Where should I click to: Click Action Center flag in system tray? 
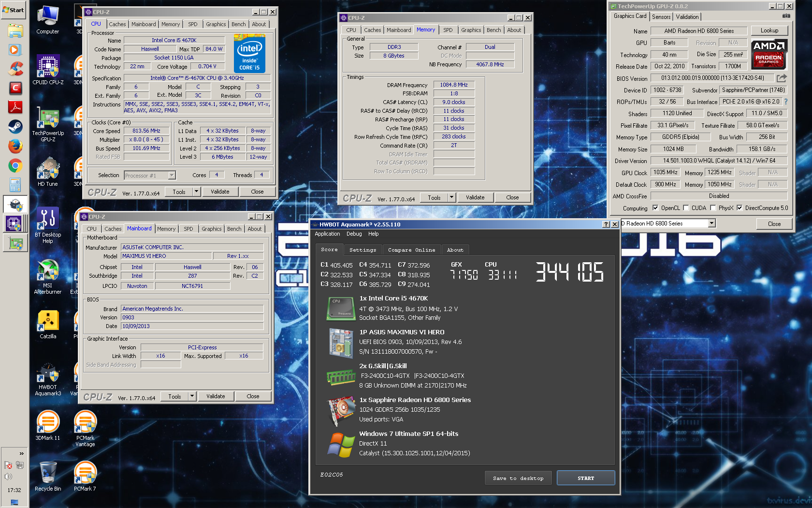coord(8,465)
